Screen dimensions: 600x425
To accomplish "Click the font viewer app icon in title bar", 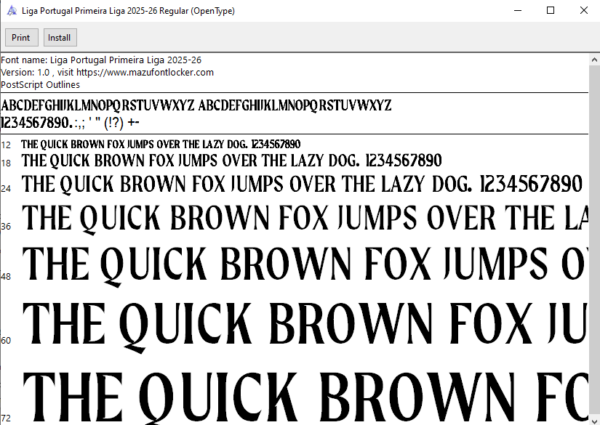I will coord(10,9).
